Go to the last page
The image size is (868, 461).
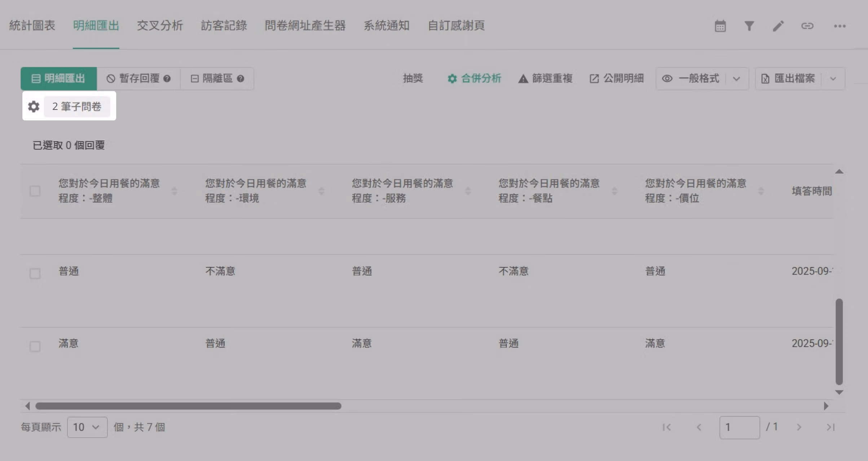pos(830,427)
